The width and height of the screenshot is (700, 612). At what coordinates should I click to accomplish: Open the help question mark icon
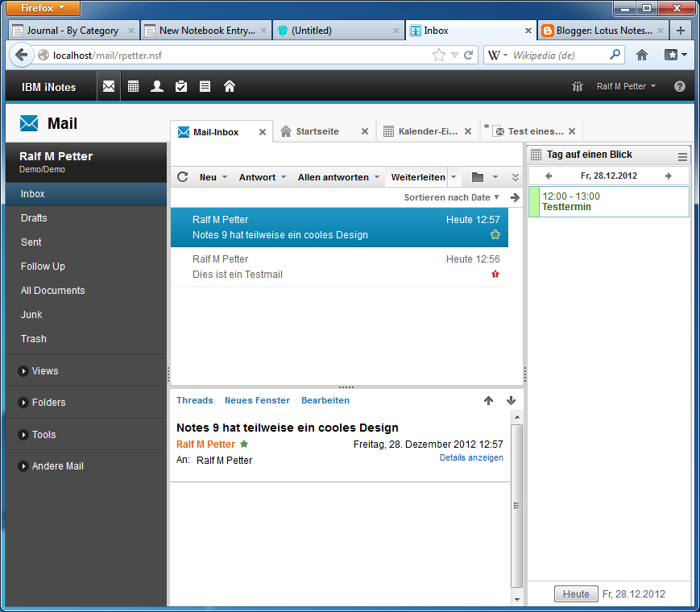pos(680,86)
